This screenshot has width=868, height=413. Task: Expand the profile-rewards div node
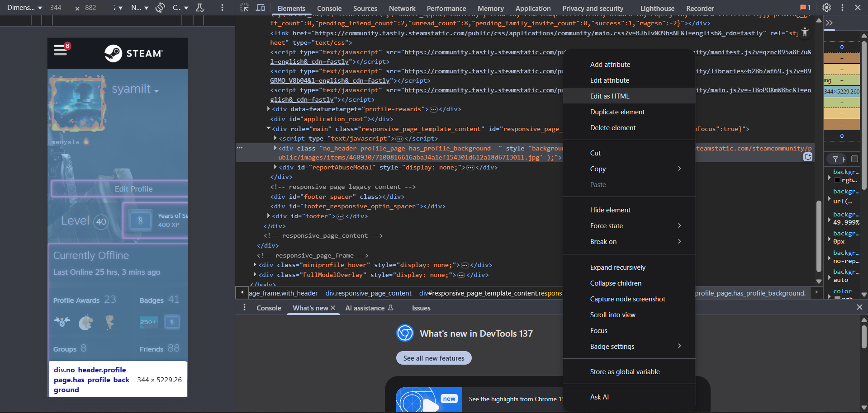(x=269, y=109)
